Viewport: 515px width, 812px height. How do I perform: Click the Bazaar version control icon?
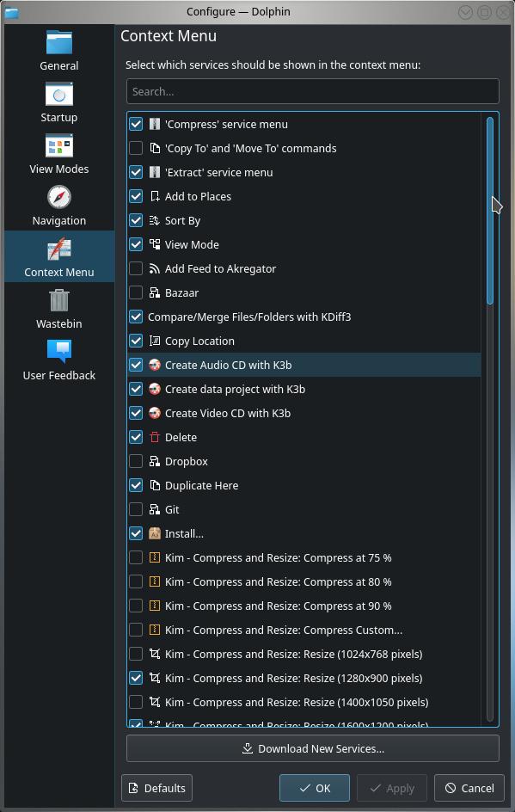[154, 292]
